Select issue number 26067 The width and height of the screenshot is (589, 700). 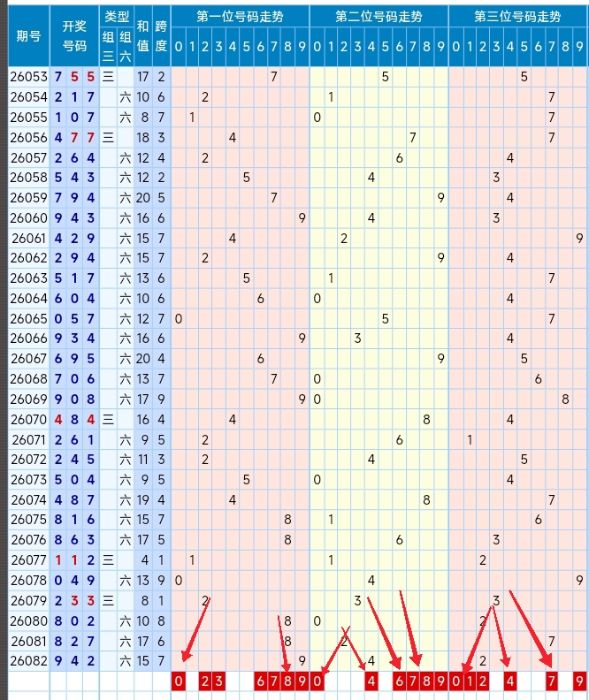coord(28,359)
